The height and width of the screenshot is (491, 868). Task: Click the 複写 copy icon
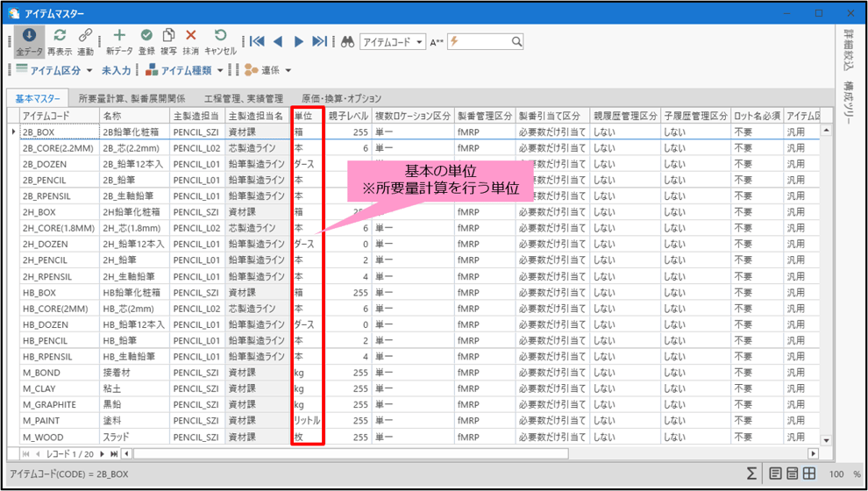point(168,36)
